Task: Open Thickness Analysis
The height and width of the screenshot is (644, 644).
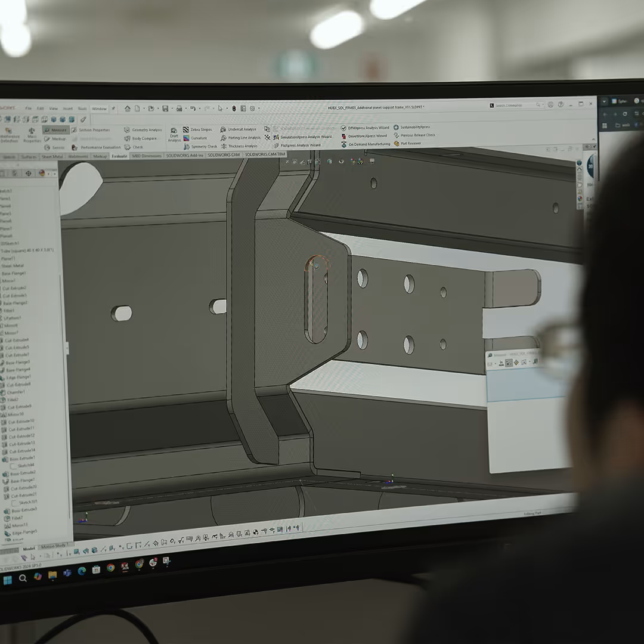Action: (239, 146)
